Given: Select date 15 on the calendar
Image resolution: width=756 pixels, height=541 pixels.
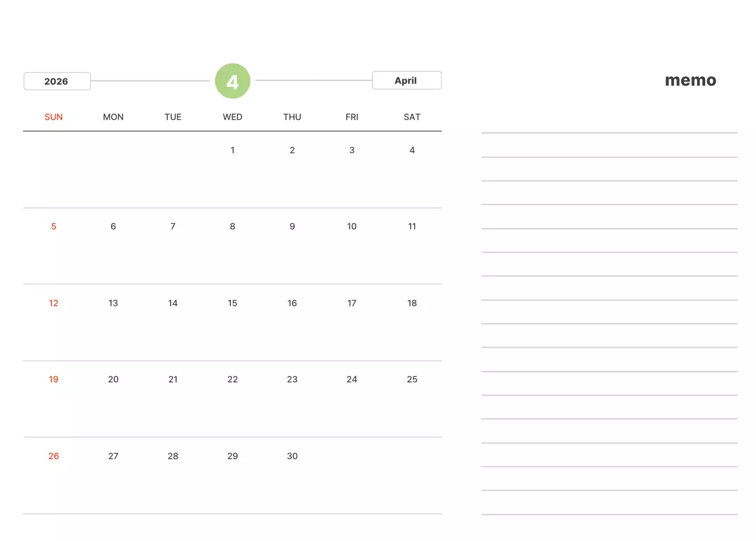Looking at the screenshot, I should coord(233,303).
